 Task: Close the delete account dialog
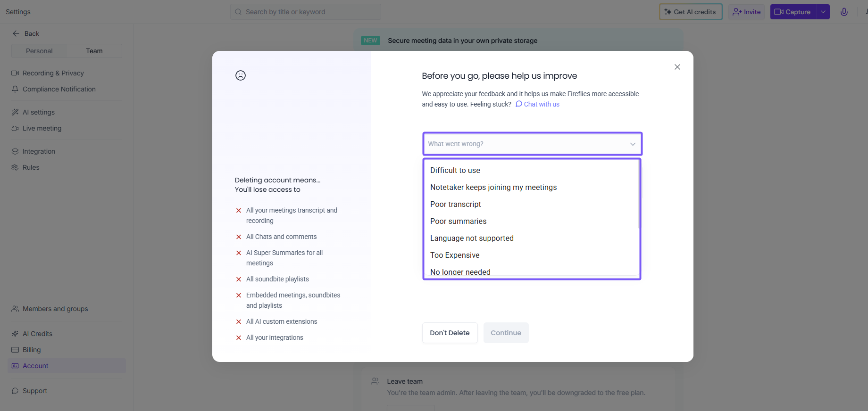677,67
